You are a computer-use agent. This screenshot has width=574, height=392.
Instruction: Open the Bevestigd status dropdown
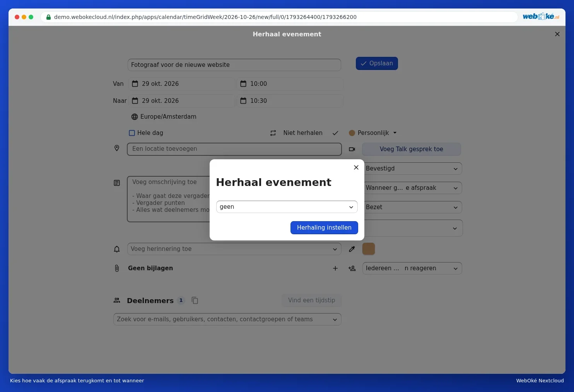412,169
